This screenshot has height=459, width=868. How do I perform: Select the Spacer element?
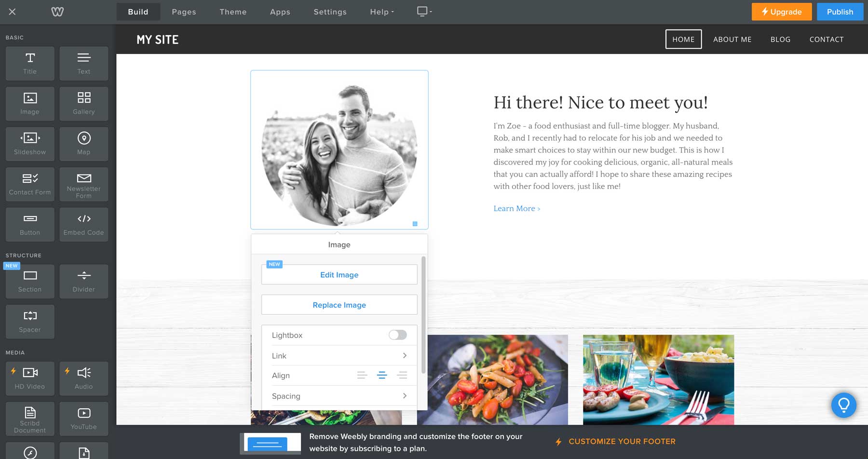tap(29, 321)
